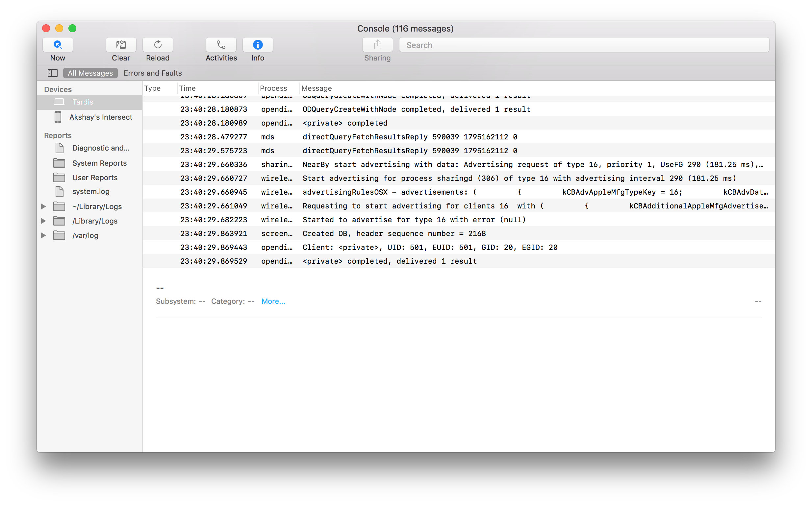The height and width of the screenshot is (505, 812).
Task: Select the All Messages filter
Action: [x=90, y=73]
